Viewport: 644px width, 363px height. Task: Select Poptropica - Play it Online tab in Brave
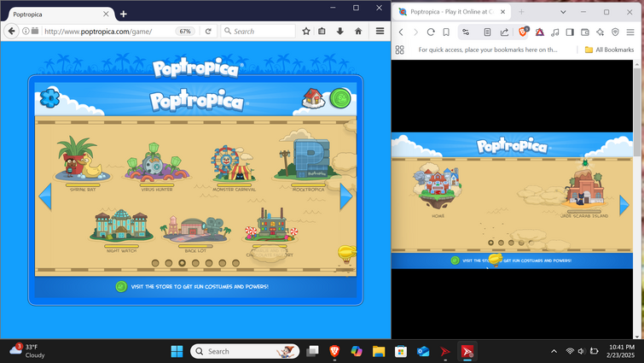click(x=452, y=12)
